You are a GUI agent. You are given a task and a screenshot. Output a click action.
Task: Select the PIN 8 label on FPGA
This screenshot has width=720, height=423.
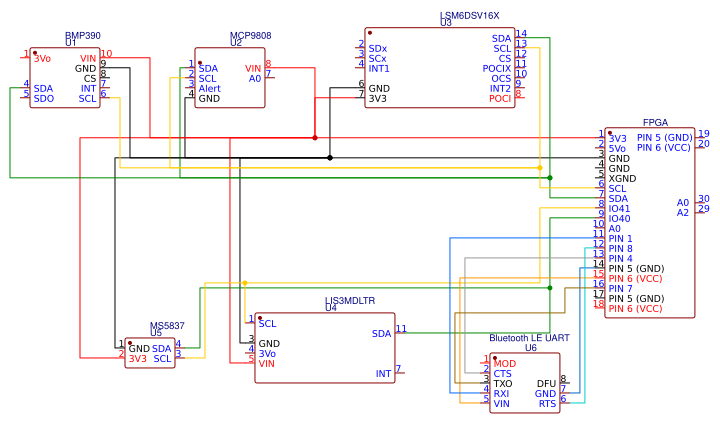(x=620, y=248)
